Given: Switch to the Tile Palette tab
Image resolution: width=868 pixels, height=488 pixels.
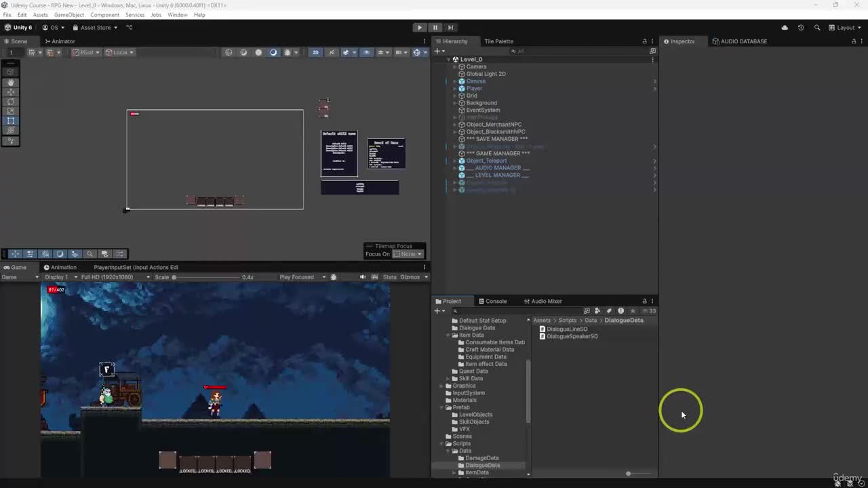Looking at the screenshot, I should click(x=498, y=41).
